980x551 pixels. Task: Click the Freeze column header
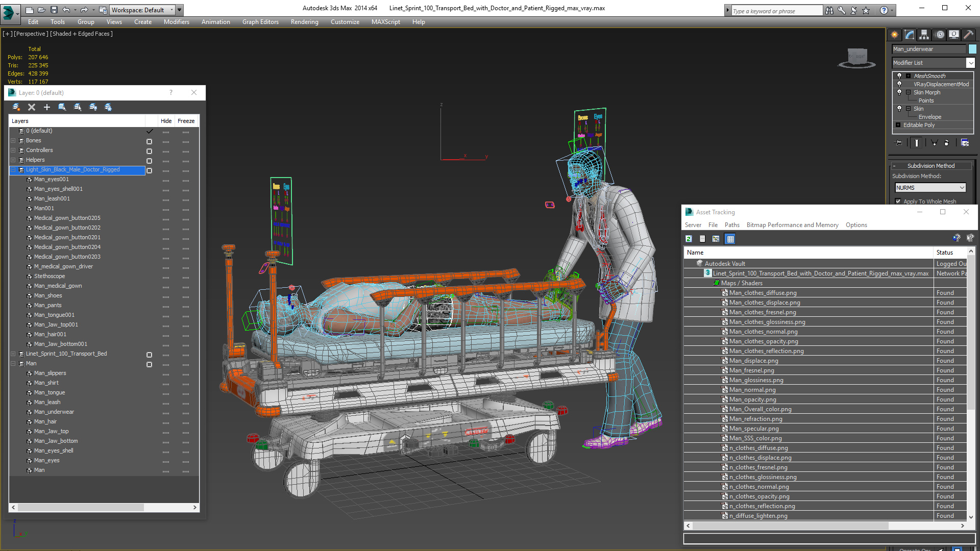[186, 121]
